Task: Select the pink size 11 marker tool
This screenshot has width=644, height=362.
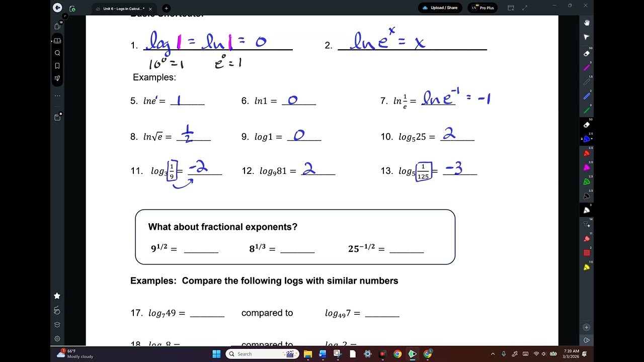Action: 587,239
